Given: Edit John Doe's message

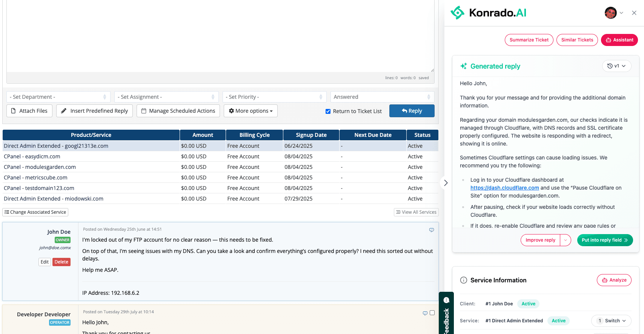Looking at the screenshot, I should point(45,262).
